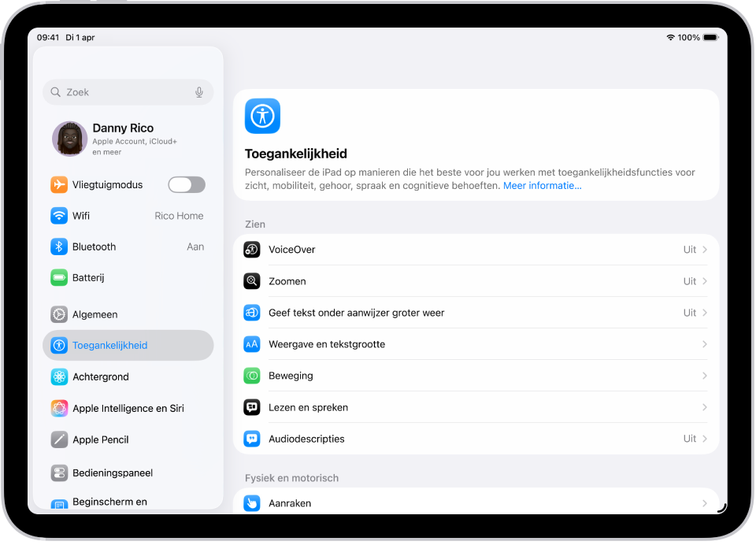Open Aanraken settings via its hand icon
756x545 pixels.
pyautogui.click(x=252, y=503)
